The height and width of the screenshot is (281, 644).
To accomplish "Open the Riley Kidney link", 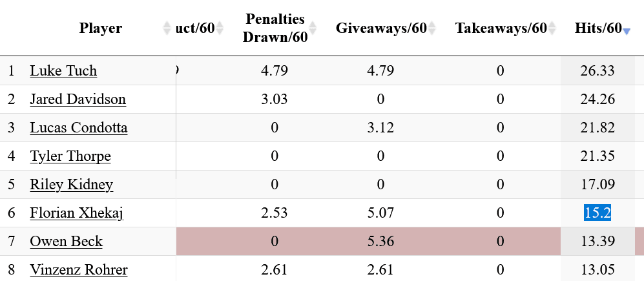I will coord(71,185).
